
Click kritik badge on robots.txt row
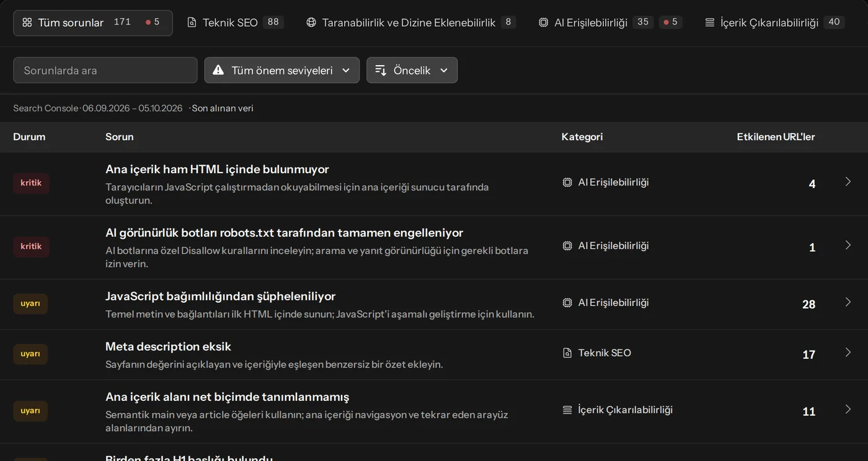point(31,246)
